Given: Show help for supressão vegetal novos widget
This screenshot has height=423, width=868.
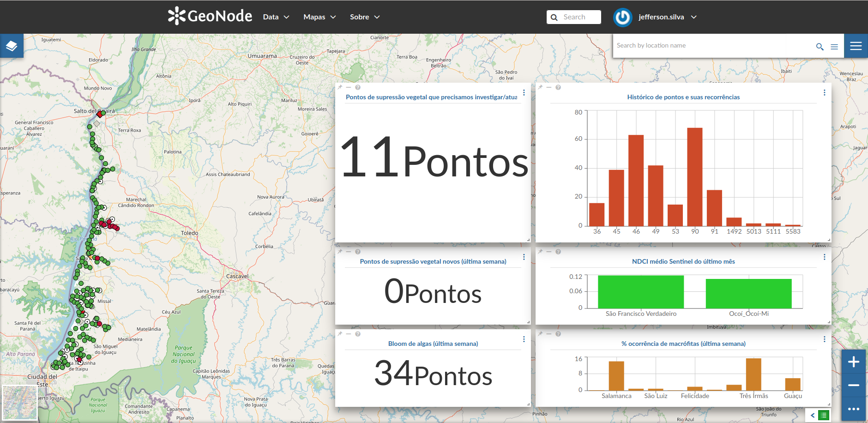Looking at the screenshot, I should (x=358, y=252).
